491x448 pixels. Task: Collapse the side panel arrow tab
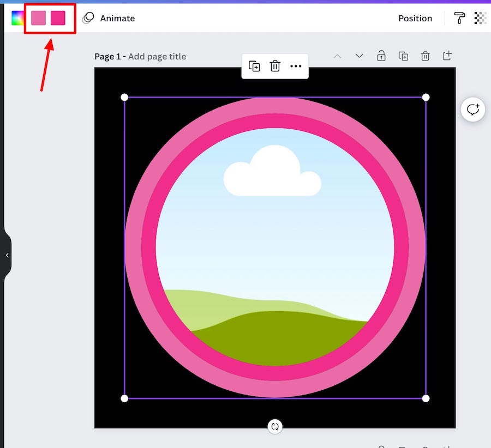pos(7,255)
